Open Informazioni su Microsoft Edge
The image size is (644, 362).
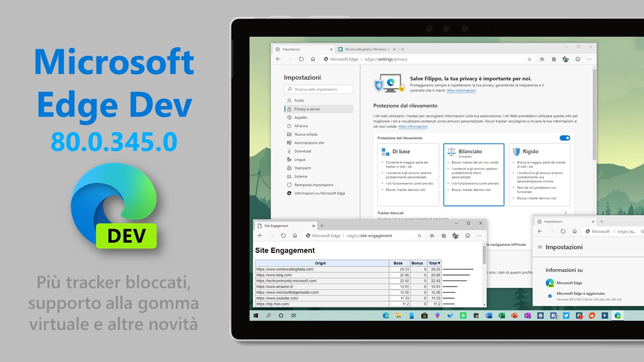tap(319, 193)
